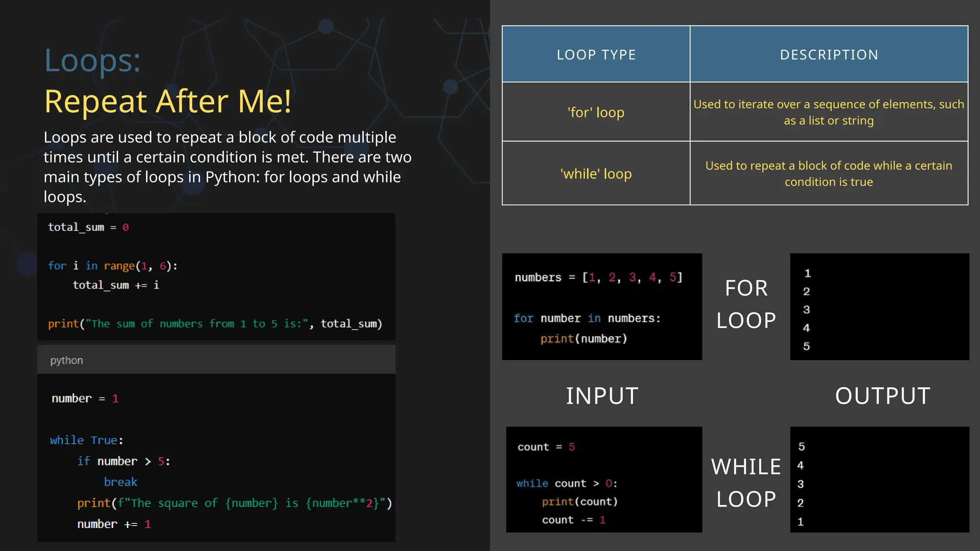Screen dimensions: 980x551
Task: Click the total_sum code snippet image
Action: 216,276
